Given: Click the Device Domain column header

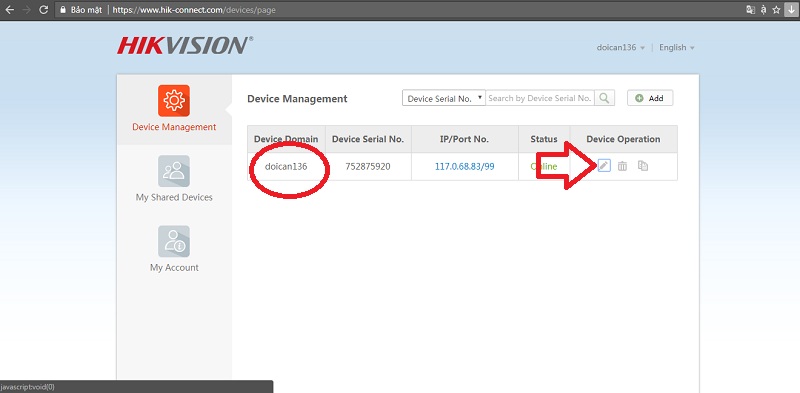Looking at the screenshot, I should (286, 139).
